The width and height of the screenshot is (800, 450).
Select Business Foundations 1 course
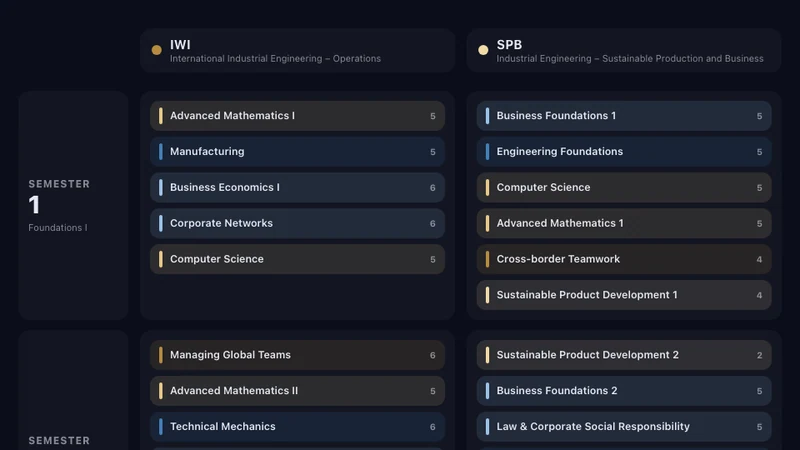[x=624, y=116]
